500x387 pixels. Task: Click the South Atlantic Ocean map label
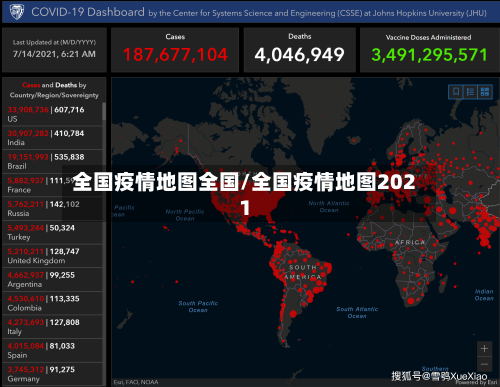coord(357,313)
